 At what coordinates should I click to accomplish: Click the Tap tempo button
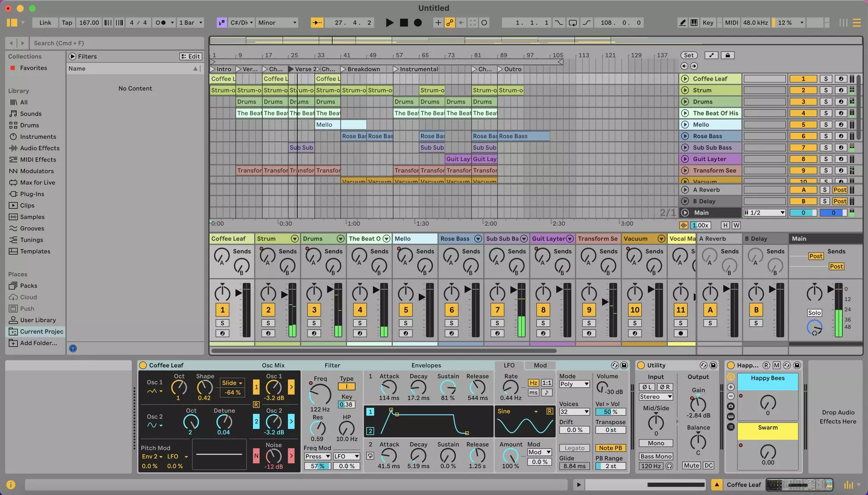pos(67,22)
